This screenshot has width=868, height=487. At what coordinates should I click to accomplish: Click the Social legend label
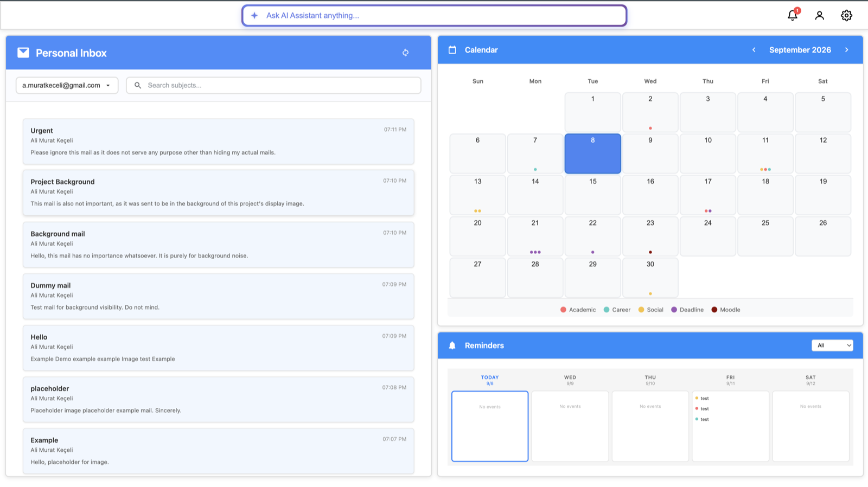655,310
